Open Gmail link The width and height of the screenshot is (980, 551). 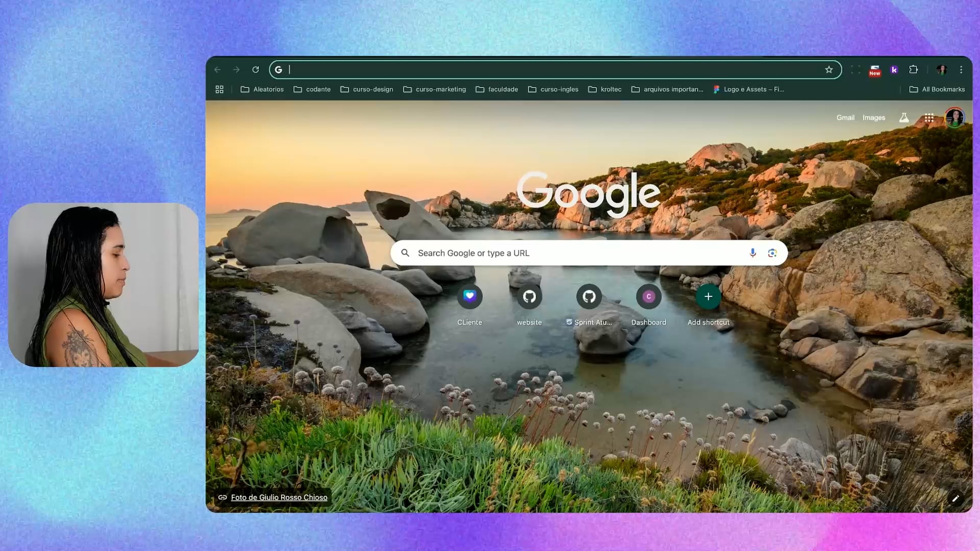845,118
